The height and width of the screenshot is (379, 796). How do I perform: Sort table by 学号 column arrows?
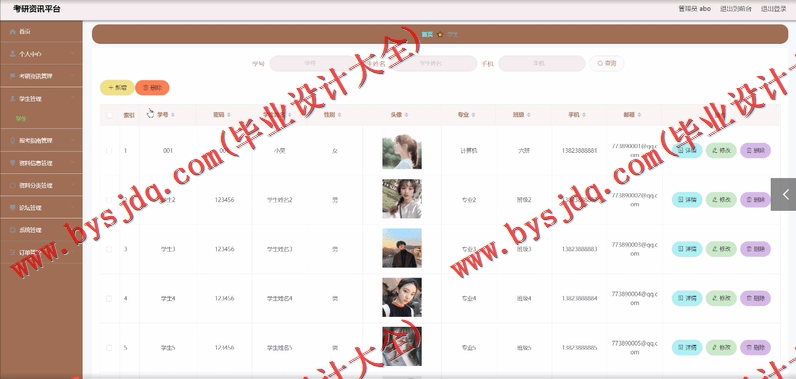173,115
